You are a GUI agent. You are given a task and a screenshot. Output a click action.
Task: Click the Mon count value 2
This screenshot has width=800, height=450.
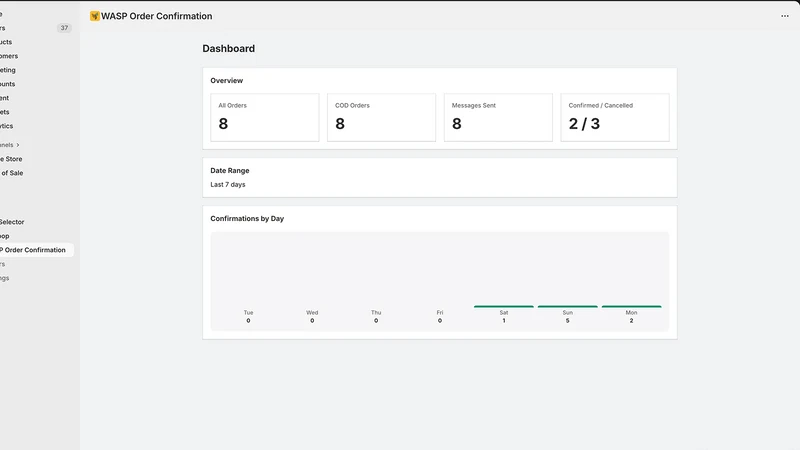pos(631,321)
